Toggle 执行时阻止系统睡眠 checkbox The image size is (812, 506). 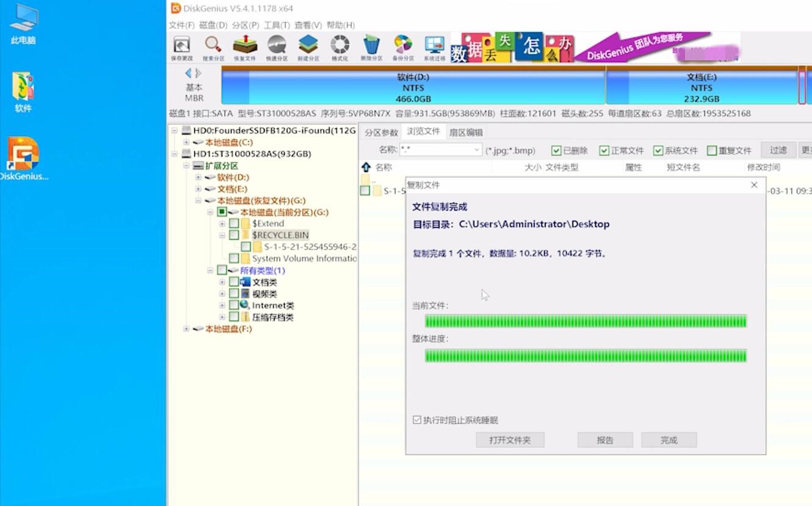click(x=417, y=420)
